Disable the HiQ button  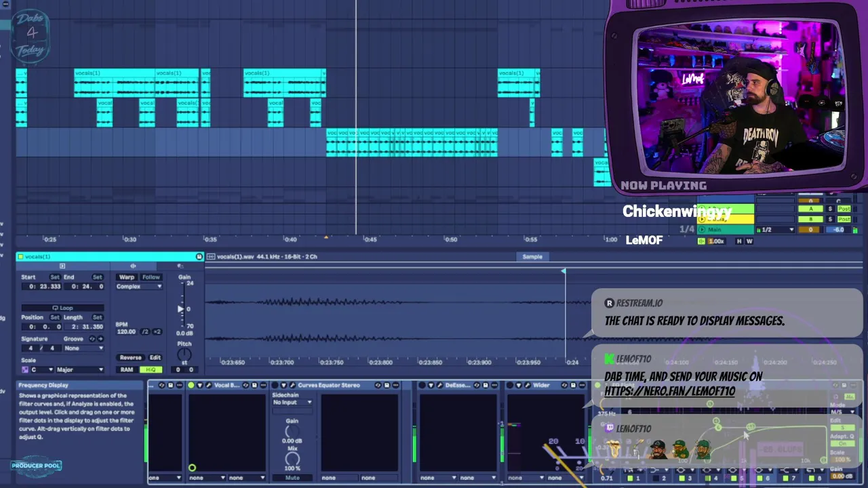pyautogui.click(x=150, y=370)
